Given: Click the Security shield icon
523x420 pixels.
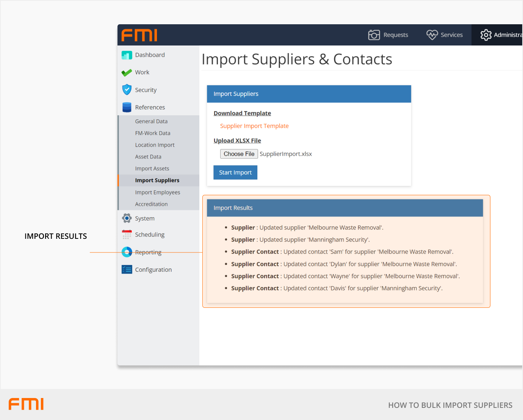Looking at the screenshot, I should coord(127,90).
